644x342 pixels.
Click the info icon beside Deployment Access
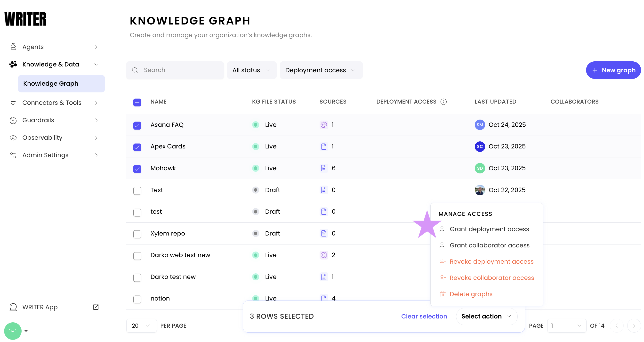click(x=443, y=102)
